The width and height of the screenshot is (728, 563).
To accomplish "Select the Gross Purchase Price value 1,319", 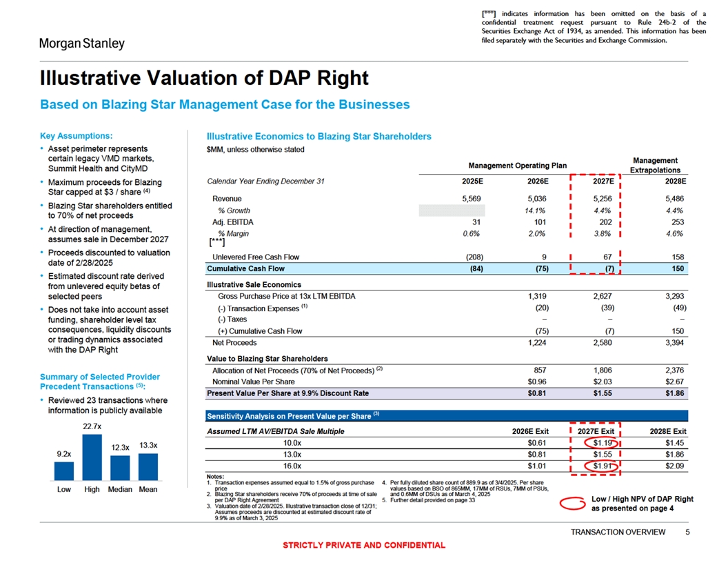I will [x=537, y=296].
